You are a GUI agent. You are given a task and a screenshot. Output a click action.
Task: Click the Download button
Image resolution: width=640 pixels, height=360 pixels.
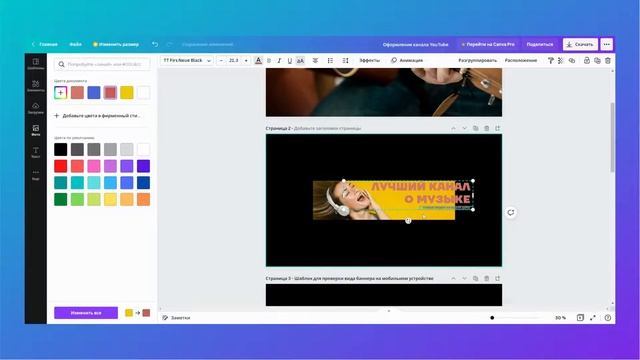580,44
